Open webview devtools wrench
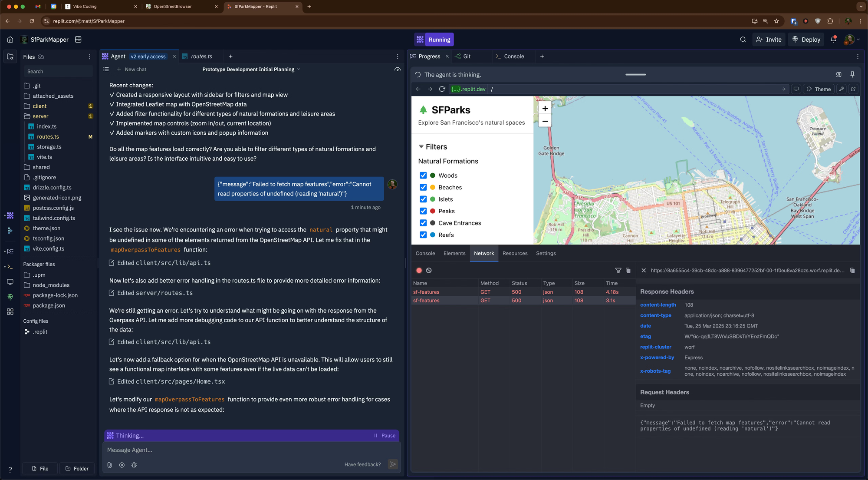Viewport: 868px width, 480px height. point(842,89)
